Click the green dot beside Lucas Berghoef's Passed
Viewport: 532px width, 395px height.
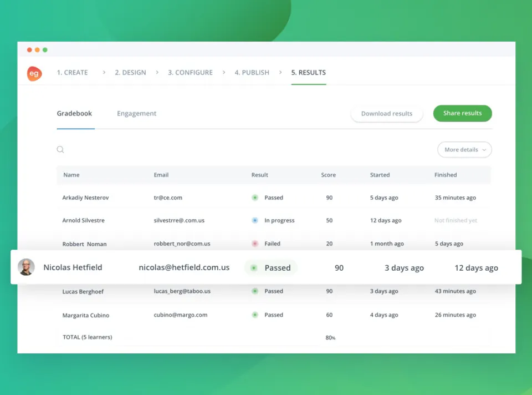[x=255, y=291]
